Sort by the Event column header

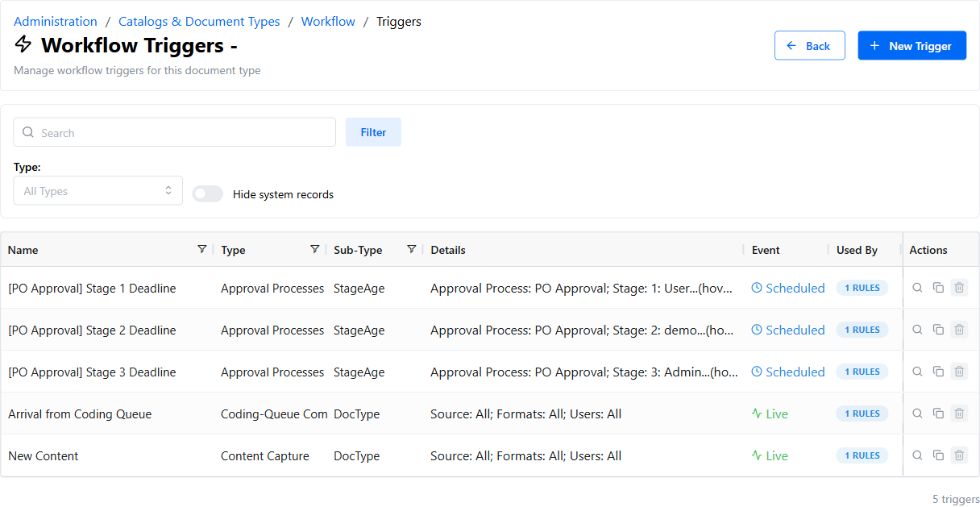[766, 250]
